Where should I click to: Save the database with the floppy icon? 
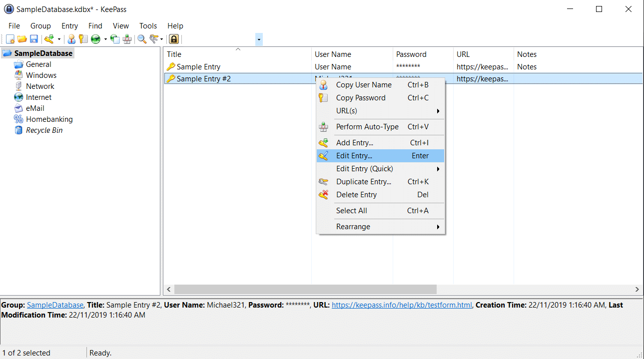point(34,39)
